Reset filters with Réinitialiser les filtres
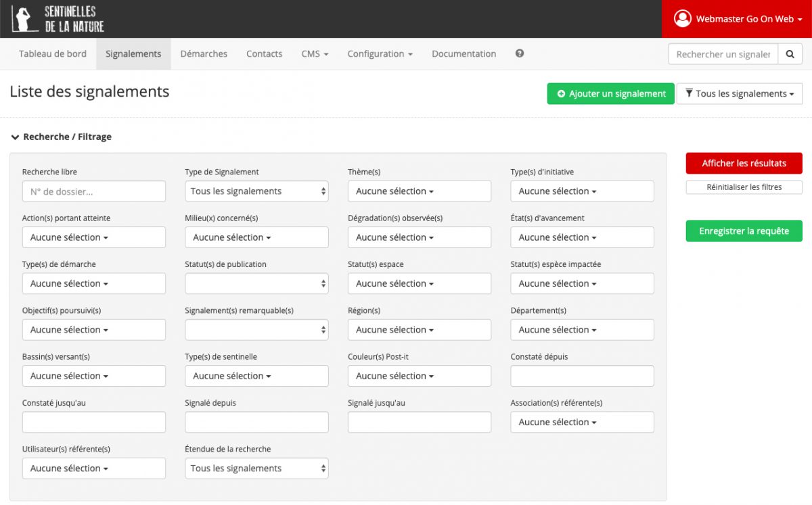The width and height of the screenshot is (812, 505). point(744,187)
